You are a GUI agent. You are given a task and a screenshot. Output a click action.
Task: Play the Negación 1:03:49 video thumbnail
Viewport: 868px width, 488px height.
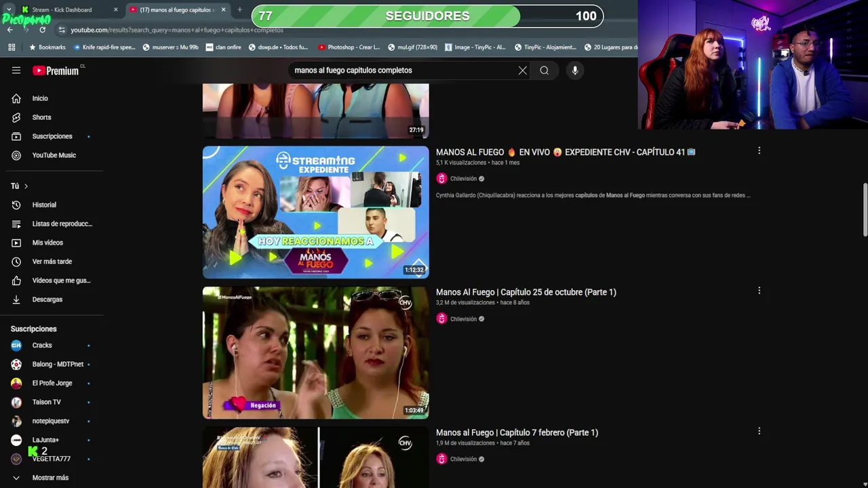[x=315, y=352]
